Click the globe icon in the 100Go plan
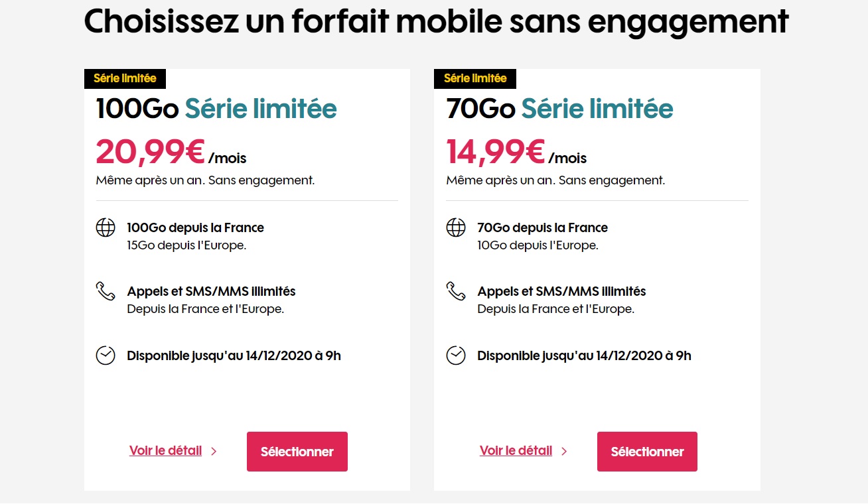Viewport: 868px width, 504px height. point(106,227)
